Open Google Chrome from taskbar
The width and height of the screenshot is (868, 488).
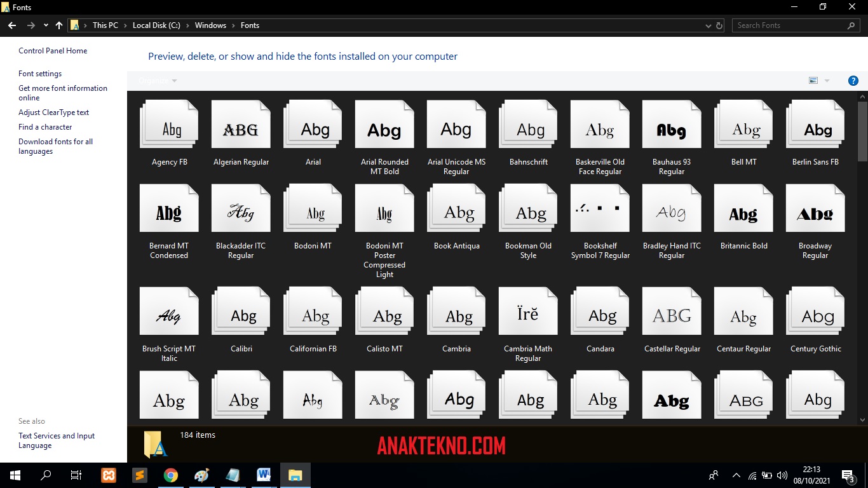point(170,475)
